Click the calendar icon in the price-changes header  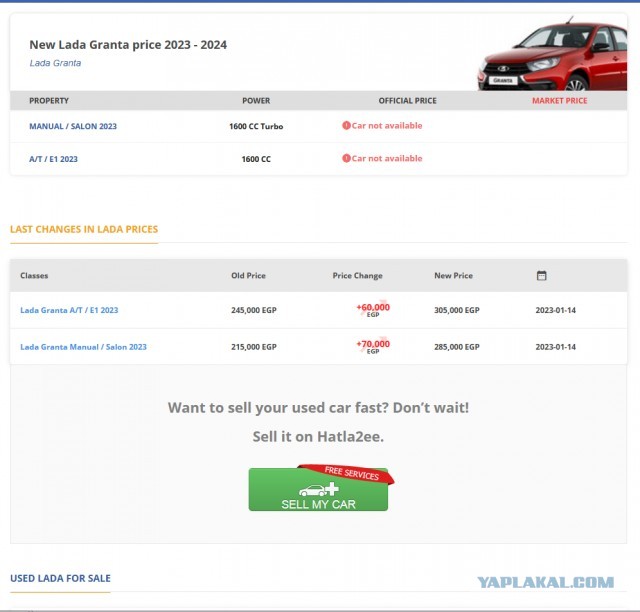[541, 276]
